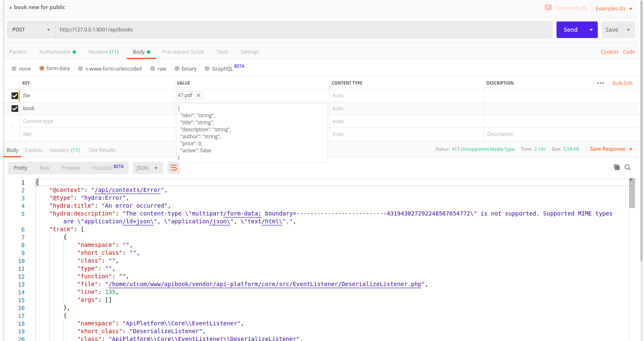Select the 'raw' body radio button
The image size is (644, 341).
point(153,69)
